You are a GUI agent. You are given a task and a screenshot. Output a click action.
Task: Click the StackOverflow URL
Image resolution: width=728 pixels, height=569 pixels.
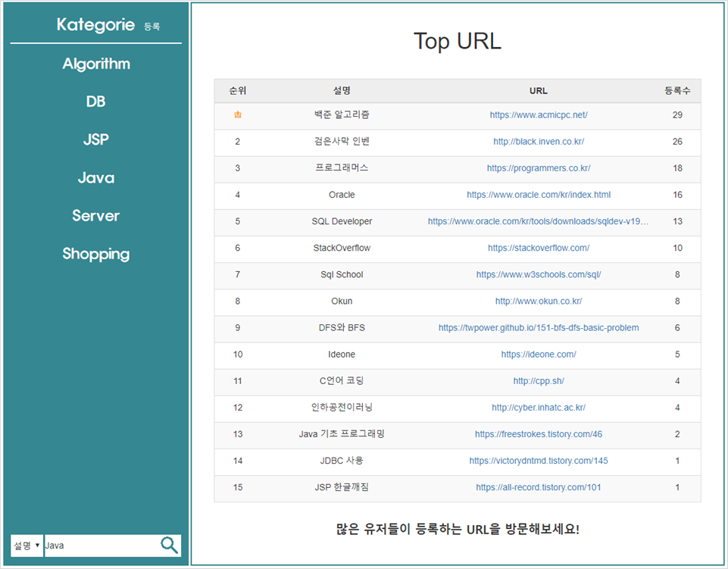(538, 248)
